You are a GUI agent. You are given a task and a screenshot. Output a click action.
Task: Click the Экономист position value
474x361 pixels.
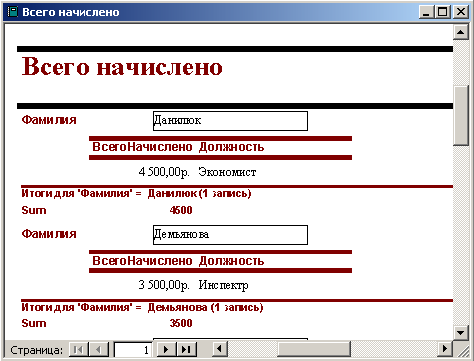[x=227, y=172]
